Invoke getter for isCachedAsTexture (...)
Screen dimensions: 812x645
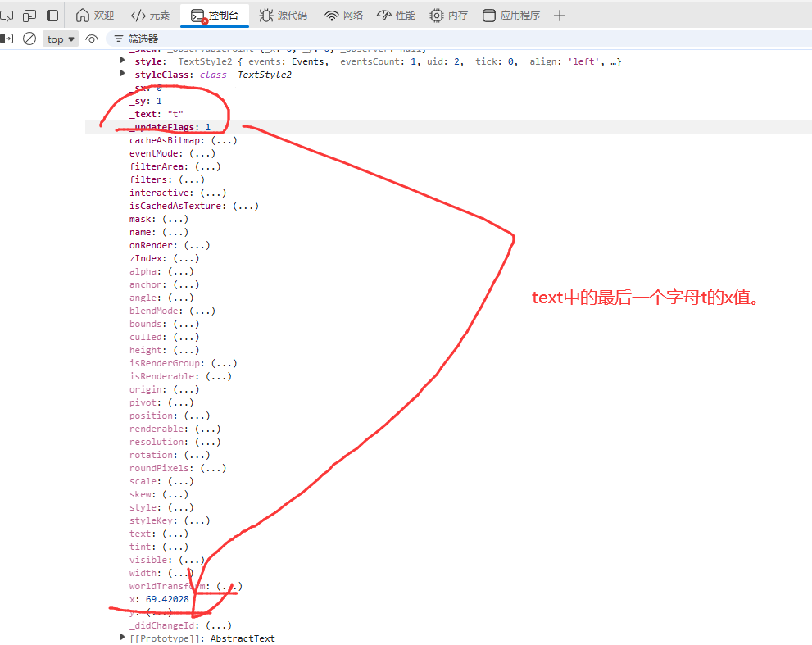tap(246, 206)
